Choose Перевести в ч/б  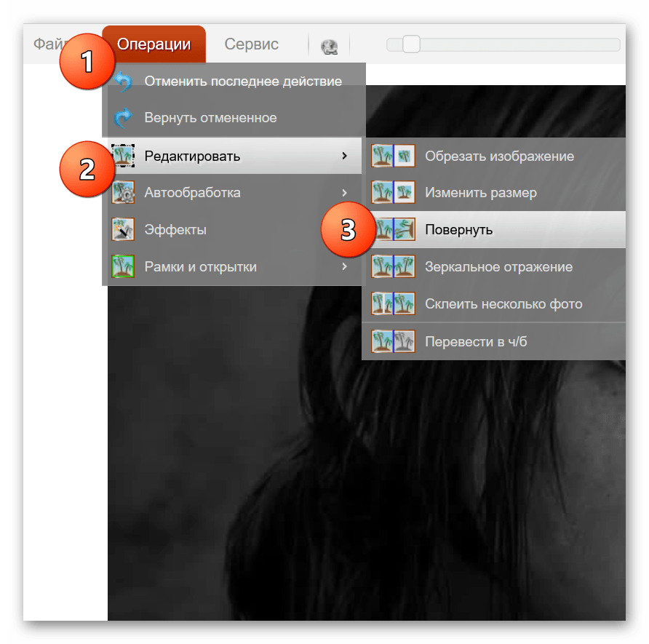[494, 341]
